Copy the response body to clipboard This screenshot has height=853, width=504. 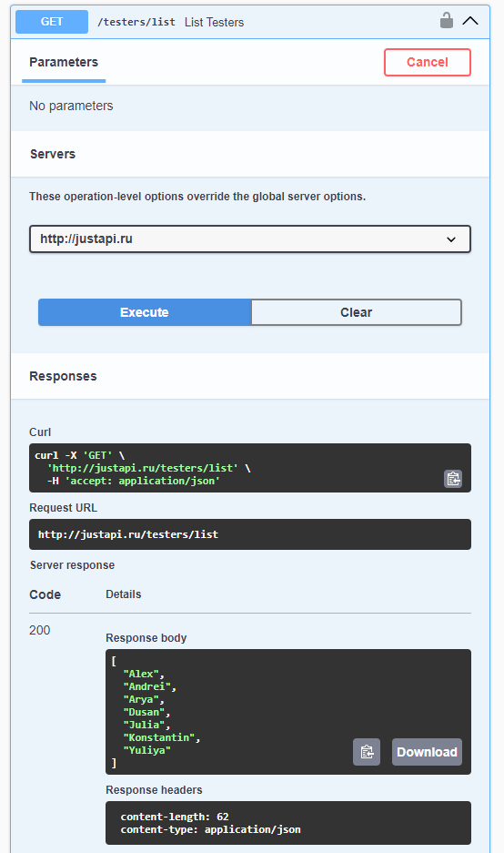367,752
